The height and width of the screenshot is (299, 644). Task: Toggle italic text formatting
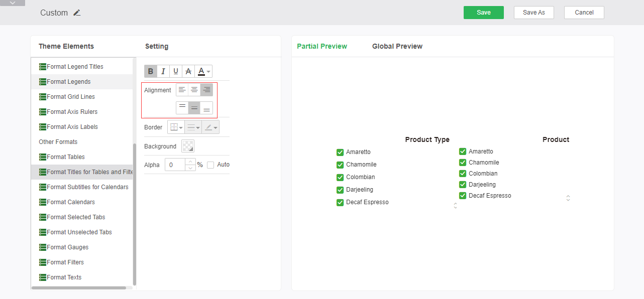coord(163,71)
